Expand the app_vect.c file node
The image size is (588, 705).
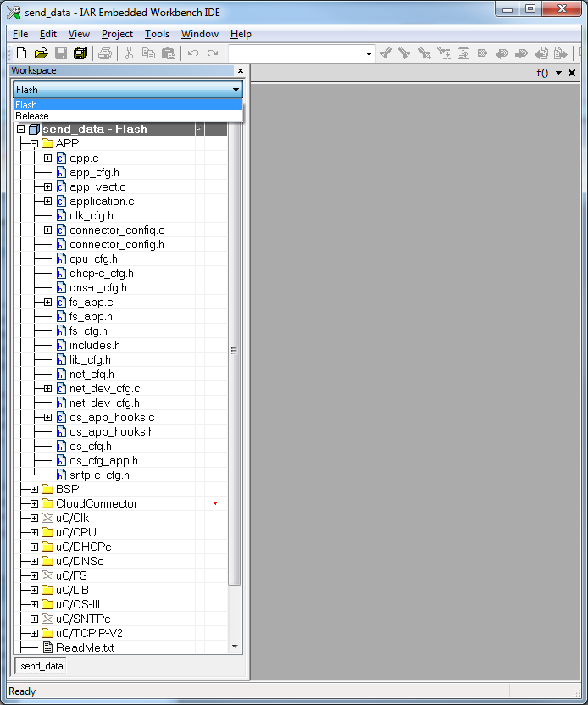(47, 187)
